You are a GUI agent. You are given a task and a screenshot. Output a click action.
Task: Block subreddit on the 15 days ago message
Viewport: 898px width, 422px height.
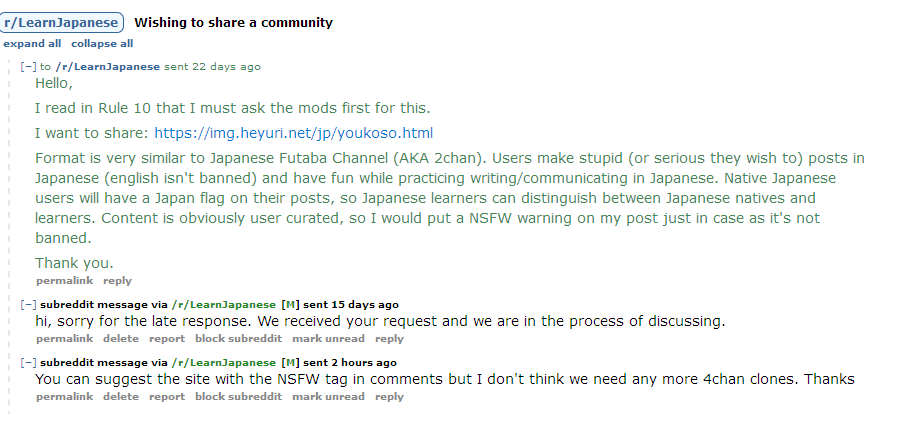[238, 339]
